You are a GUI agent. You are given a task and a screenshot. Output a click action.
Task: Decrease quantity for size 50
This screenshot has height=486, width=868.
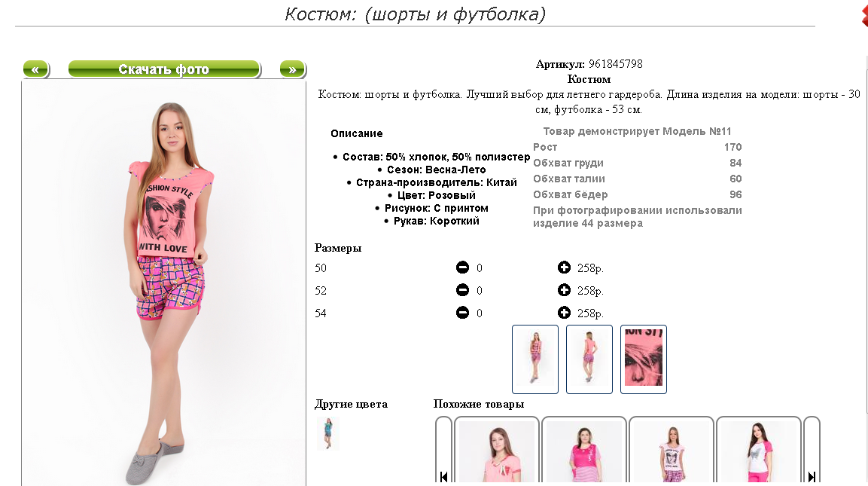[x=462, y=267]
